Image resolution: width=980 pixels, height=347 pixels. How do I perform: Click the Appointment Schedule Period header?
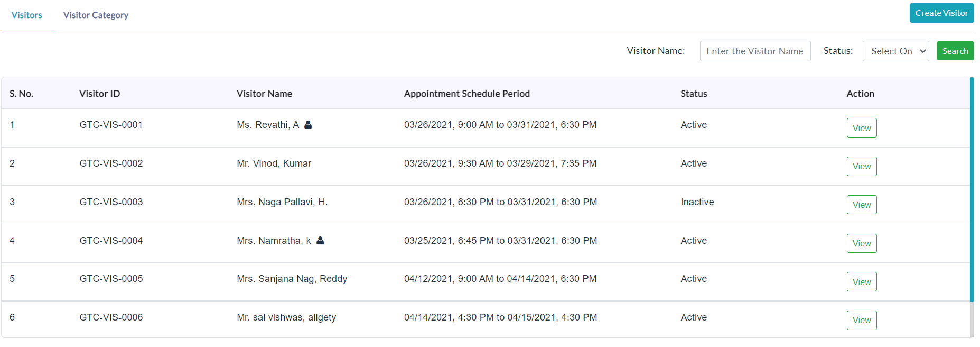click(467, 94)
